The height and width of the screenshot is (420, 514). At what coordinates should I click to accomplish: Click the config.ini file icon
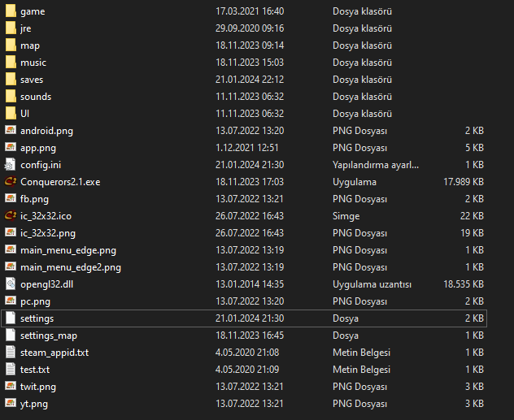click(11, 164)
